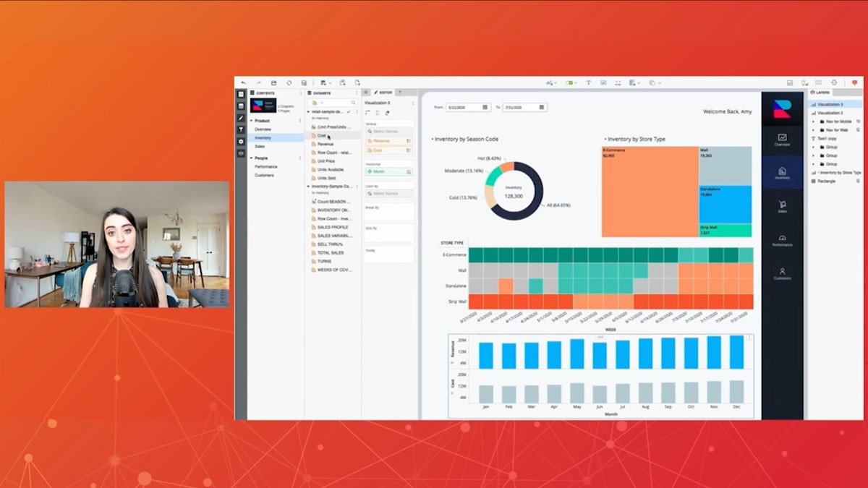
Task: Open settings via the gear icon on left
Action: (240, 142)
